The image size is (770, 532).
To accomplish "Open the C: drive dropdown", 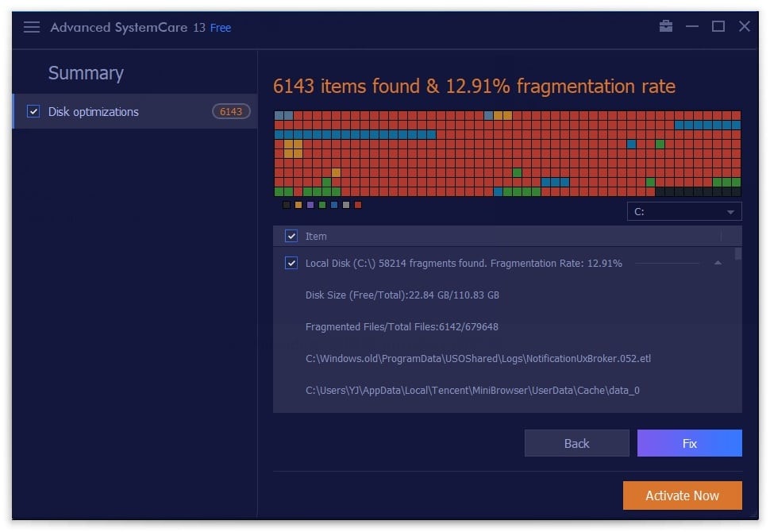I will point(684,212).
